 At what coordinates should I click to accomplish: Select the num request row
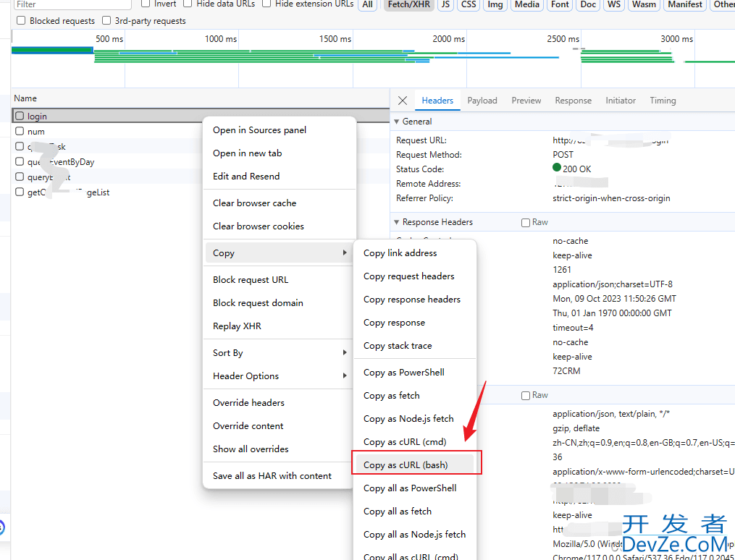pos(201,131)
